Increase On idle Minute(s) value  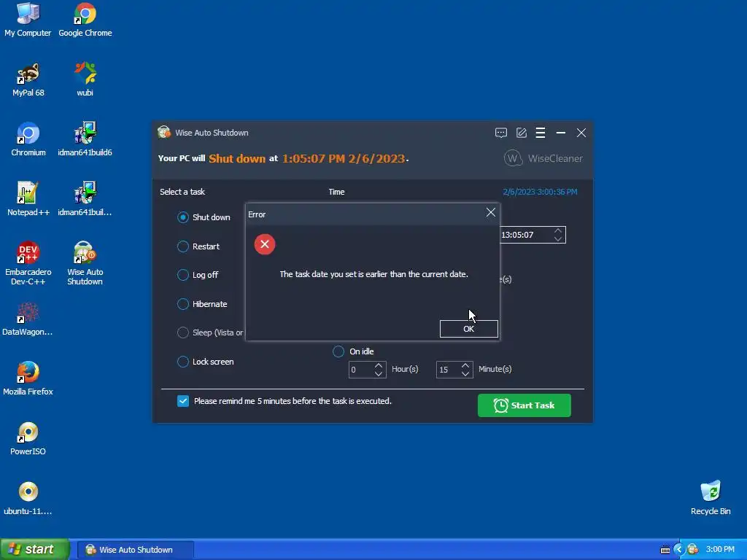tap(465, 366)
